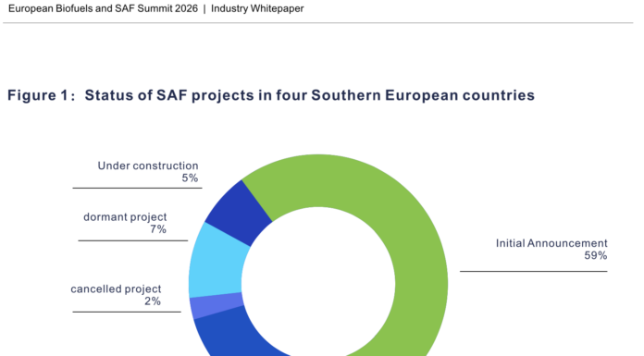Click the small periwinkle cancelled project segment

[216, 306]
